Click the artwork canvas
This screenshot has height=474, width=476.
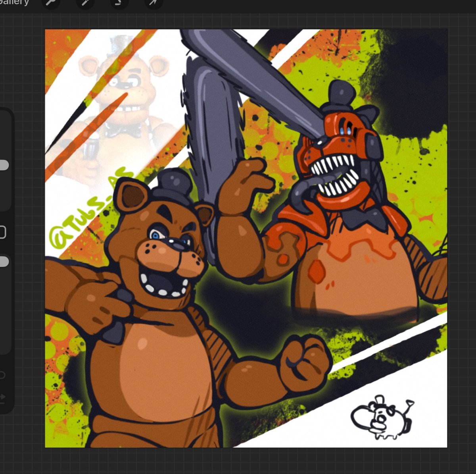pyautogui.click(x=246, y=238)
